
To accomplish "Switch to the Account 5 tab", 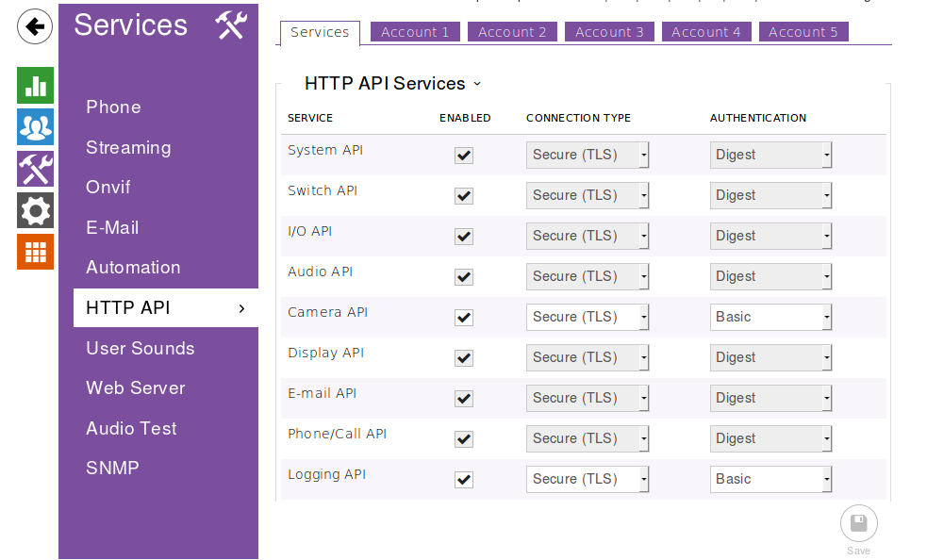I will [803, 32].
